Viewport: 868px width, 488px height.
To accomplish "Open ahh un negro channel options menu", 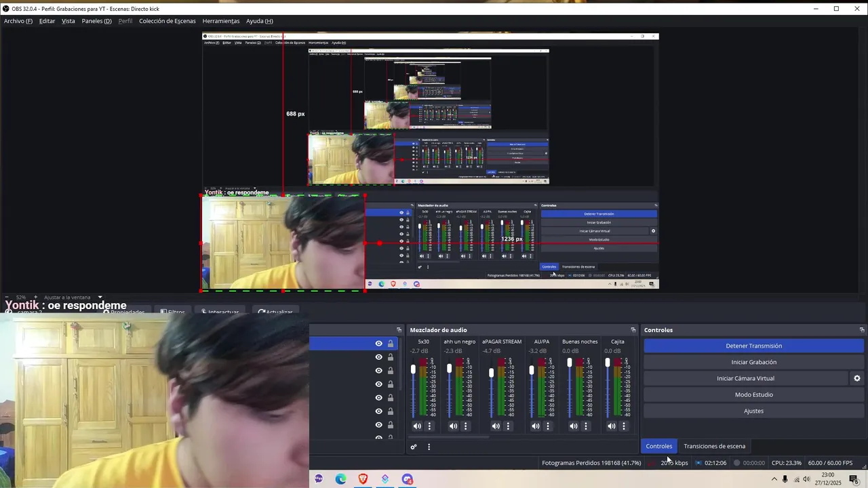I will pyautogui.click(x=465, y=426).
